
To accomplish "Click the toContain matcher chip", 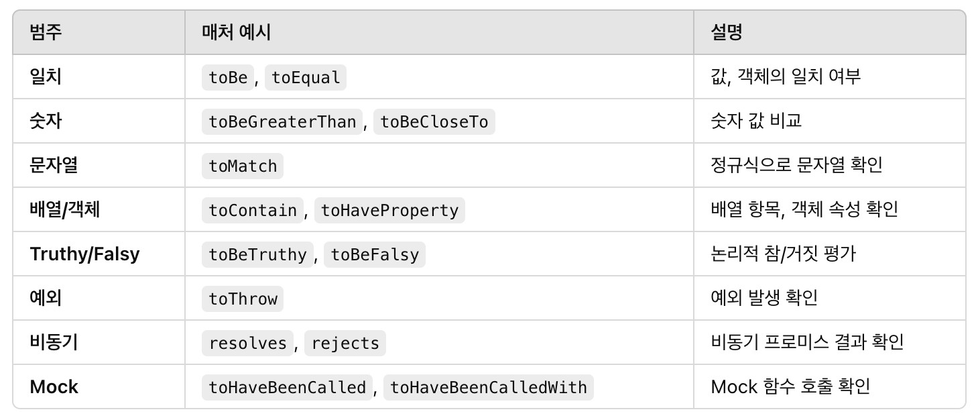I will pyautogui.click(x=253, y=210).
